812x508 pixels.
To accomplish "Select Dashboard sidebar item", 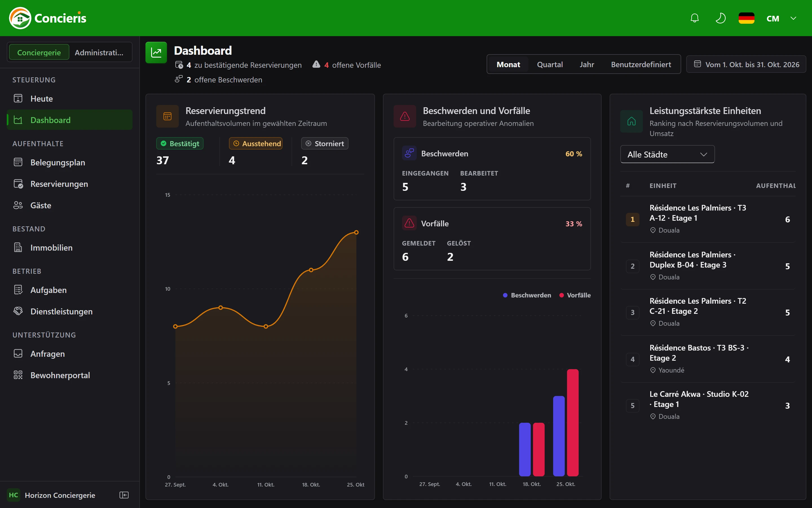I will [x=69, y=120].
